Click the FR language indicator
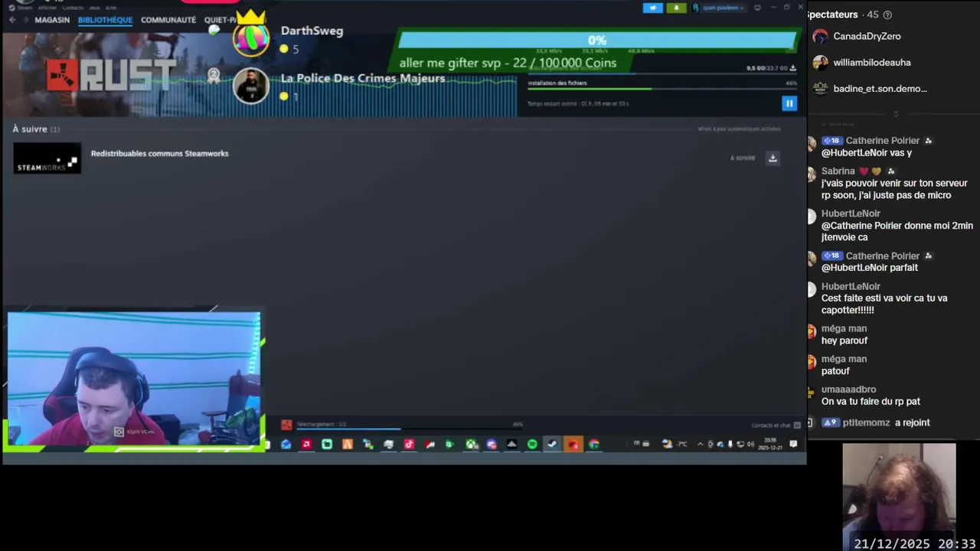 click(636, 444)
